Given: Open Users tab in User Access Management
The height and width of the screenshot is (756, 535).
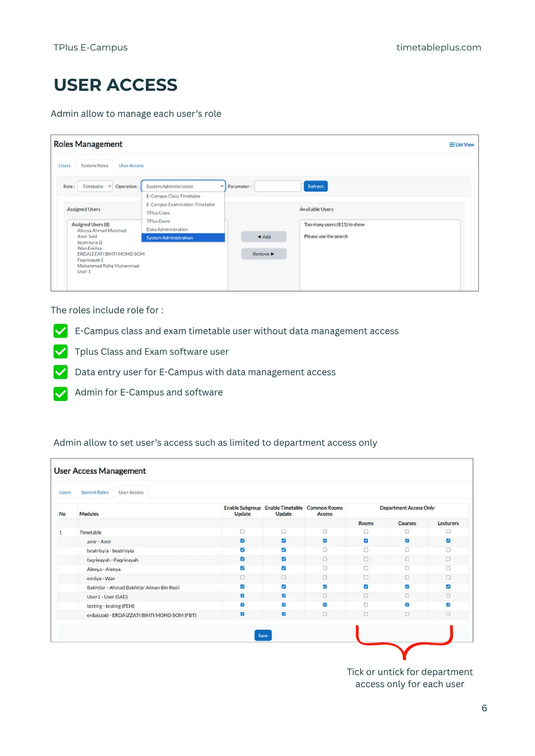Looking at the screenshot, I should coord(65,493).
